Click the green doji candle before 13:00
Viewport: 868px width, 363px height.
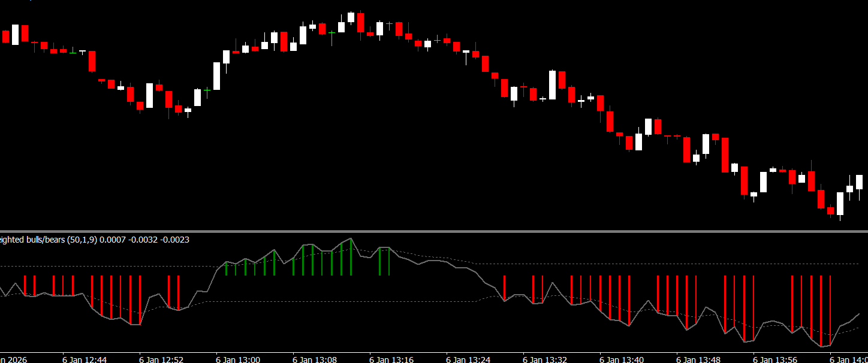point(207,90)
